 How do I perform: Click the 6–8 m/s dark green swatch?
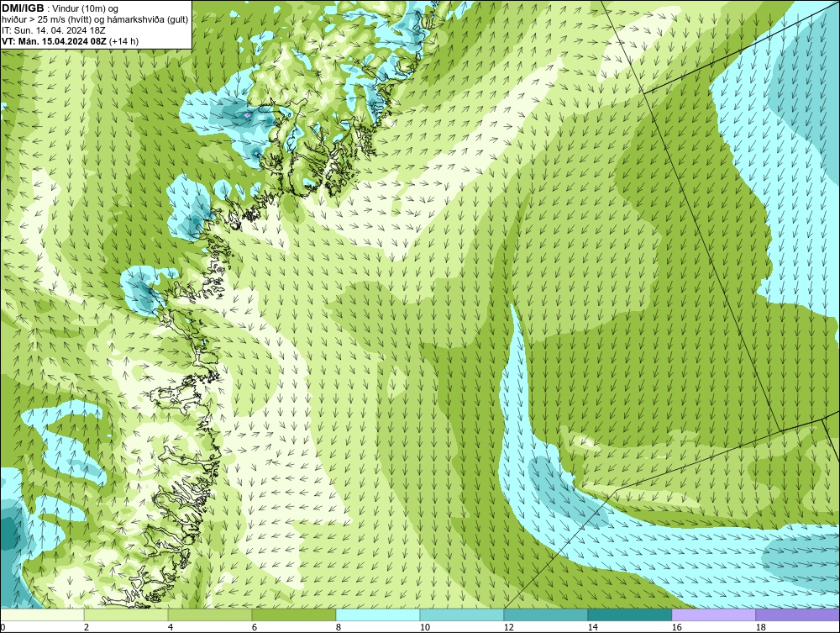point(293,615)
